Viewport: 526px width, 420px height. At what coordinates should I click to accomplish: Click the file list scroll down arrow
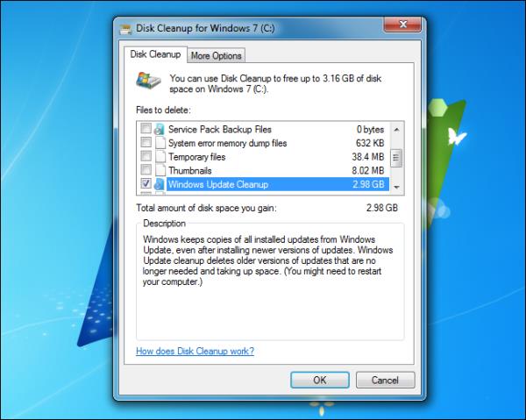396,187
